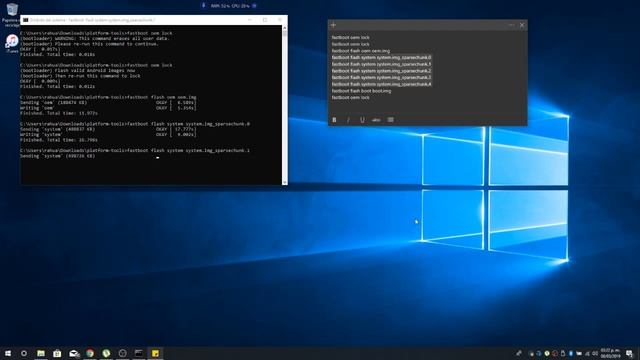Click note line ending in sparsechunk.4

pos(381,84)
